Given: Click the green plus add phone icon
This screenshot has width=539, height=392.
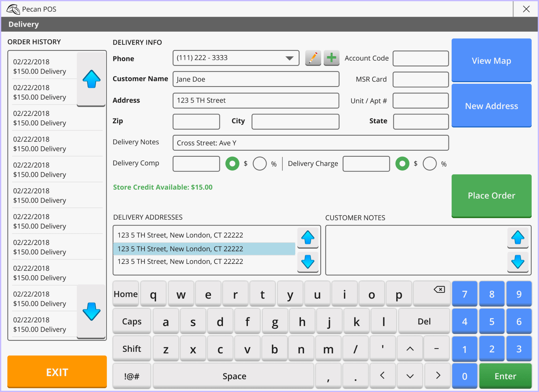Looking at the screenshot, I should pos(331,58).
